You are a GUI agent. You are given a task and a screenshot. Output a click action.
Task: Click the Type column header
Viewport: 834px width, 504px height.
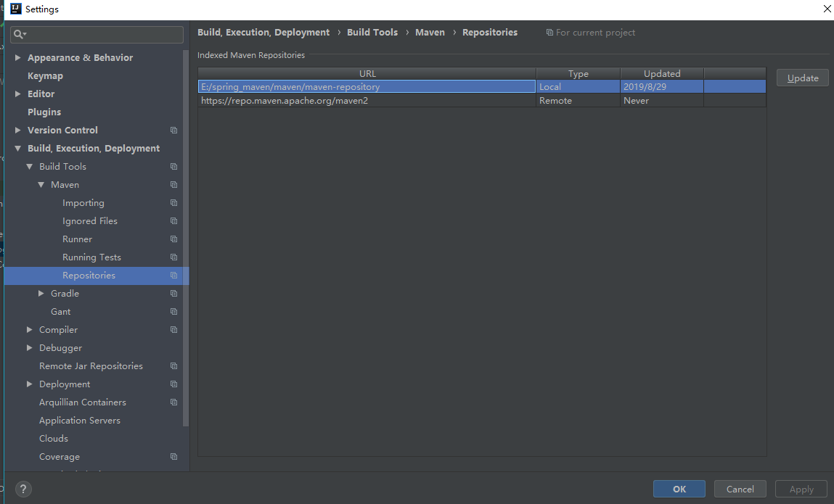pyautogui.click(x=579, y=73)
